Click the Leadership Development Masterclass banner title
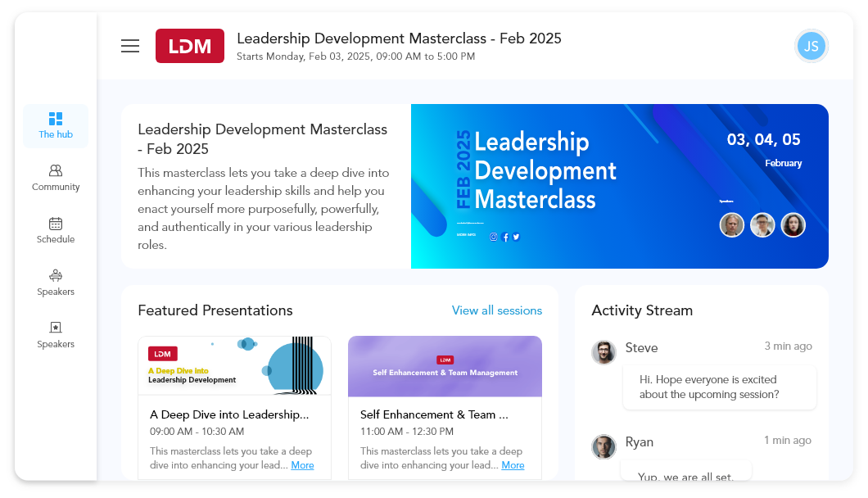Screen dimensions: 868x498 [x=545, y=170]
